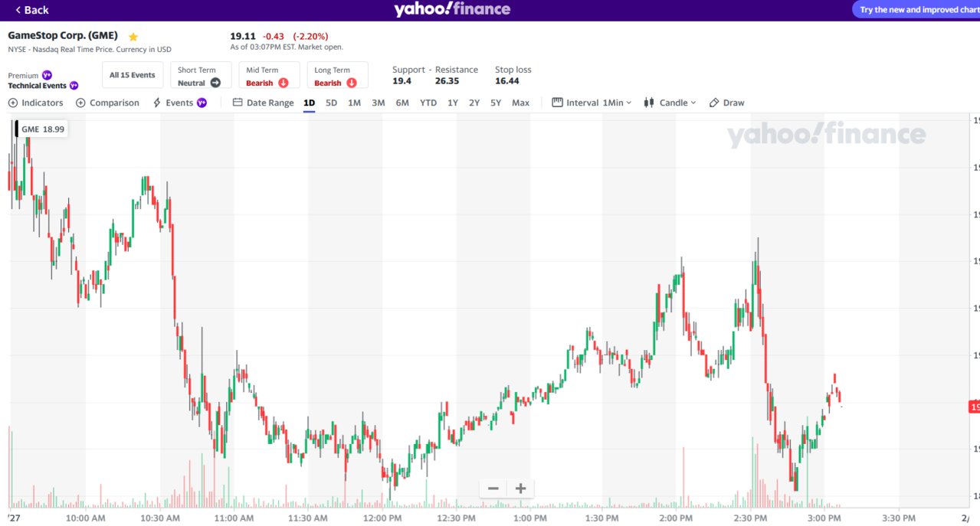Click the Technical Events Y+ badge
Screen dimensions: 980x526
[x=74, y=86]
